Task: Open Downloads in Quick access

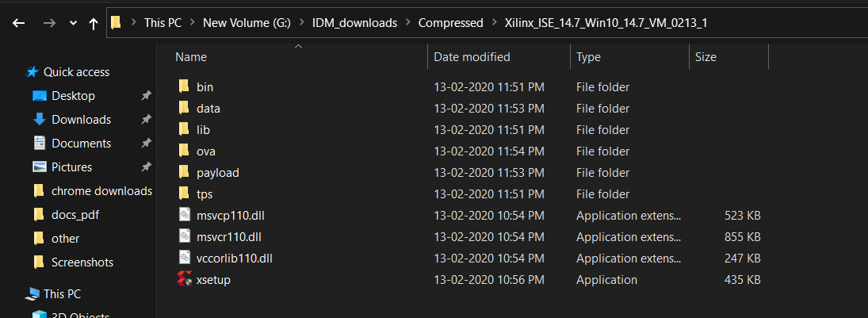Action: pos(82,120)
